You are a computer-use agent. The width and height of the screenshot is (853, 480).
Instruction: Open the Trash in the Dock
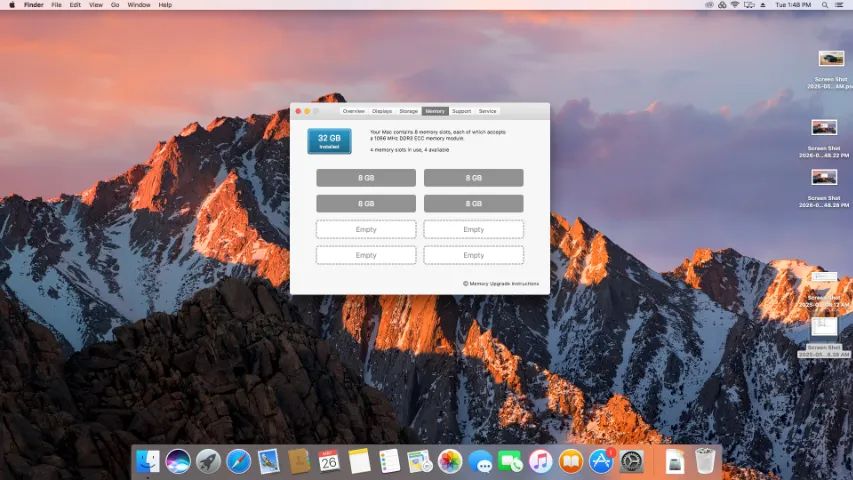pyautogui.click(x=705, y=461)
